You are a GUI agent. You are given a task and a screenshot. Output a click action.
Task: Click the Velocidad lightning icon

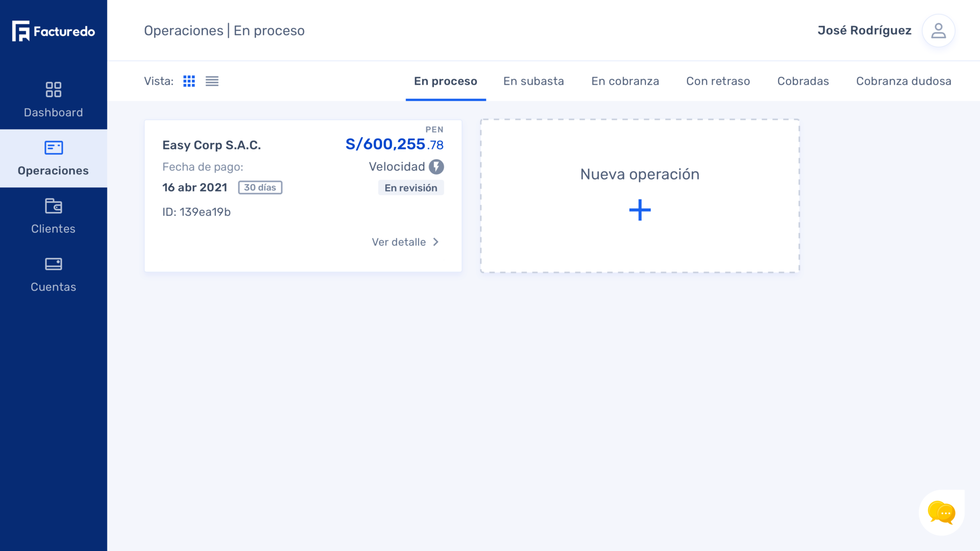(x=436, y=167)
